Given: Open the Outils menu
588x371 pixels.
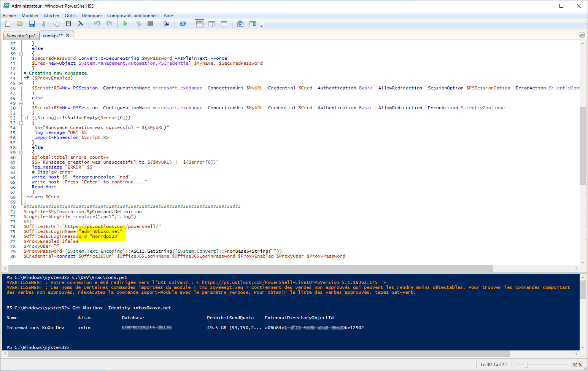Looking at the screenshot, I should (x=71, y=16).
